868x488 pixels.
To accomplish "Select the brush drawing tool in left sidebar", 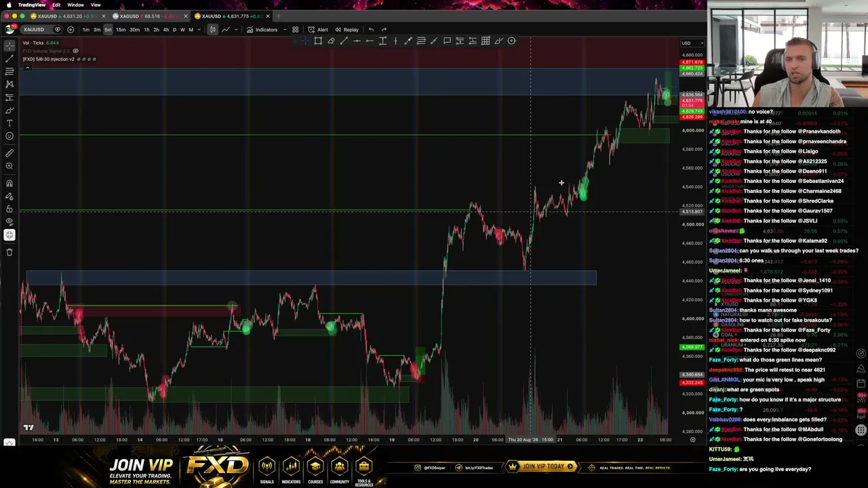I will coord(9,110).
